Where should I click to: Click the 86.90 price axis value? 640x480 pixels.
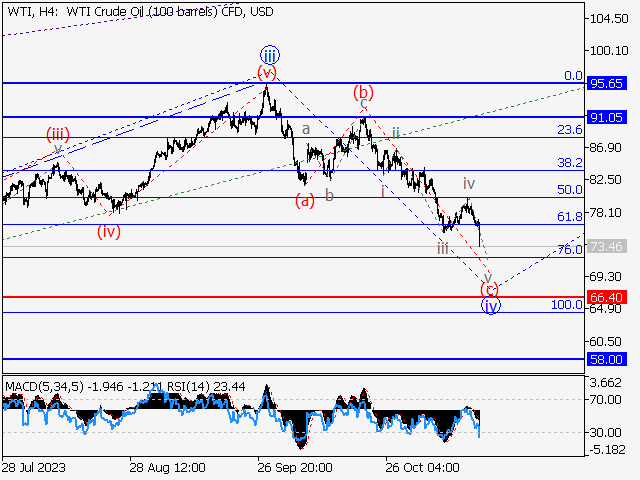pyautogui.click(x=606, y=147)
